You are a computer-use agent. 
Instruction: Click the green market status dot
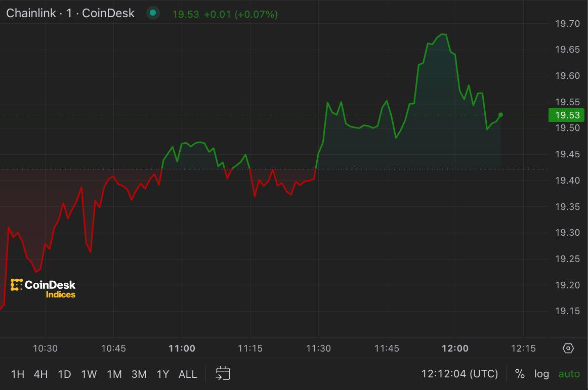tap(152, 13)
